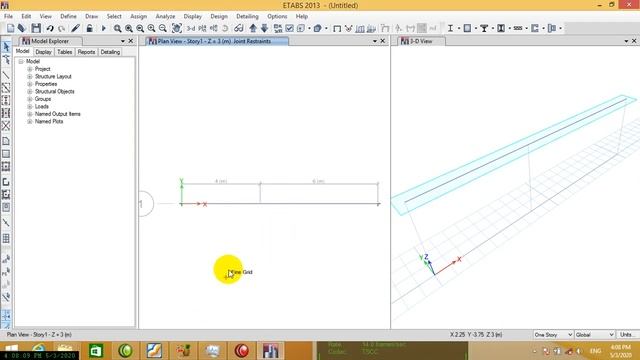The image size is (640, 360).
Task: Expand the Properties tree node
Action: point(29,84)
